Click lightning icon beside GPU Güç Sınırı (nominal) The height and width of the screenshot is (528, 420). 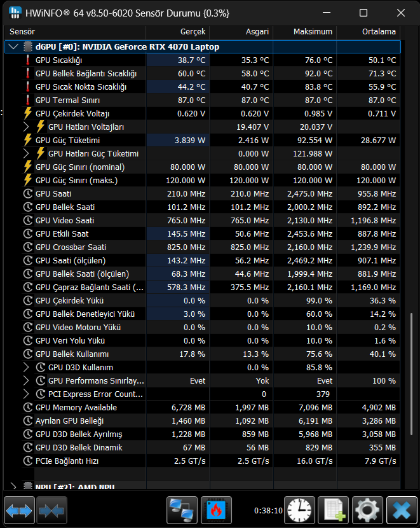[27, 167]
